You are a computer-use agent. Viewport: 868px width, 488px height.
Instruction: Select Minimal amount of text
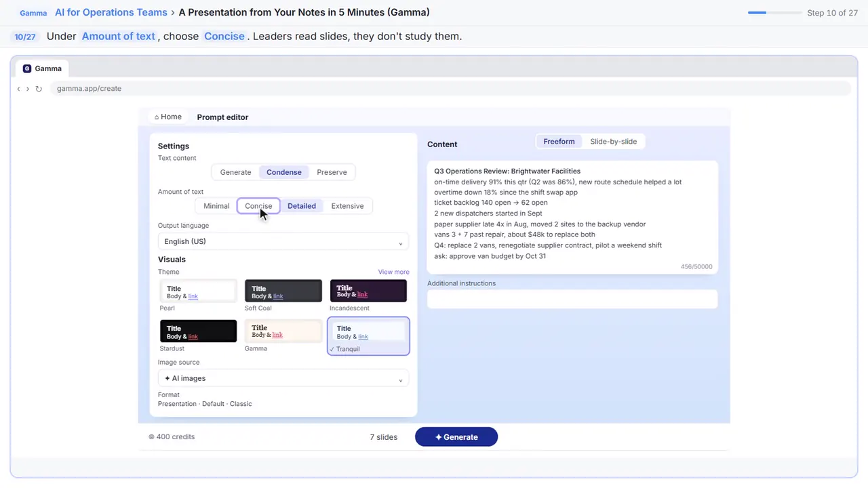[x=216, y=206]
